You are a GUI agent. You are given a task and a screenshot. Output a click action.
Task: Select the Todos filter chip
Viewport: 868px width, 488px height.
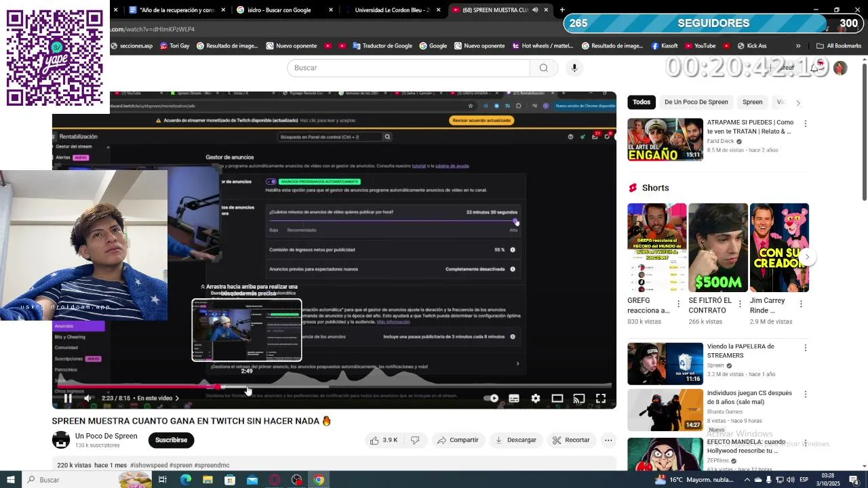tap(642, 102)
